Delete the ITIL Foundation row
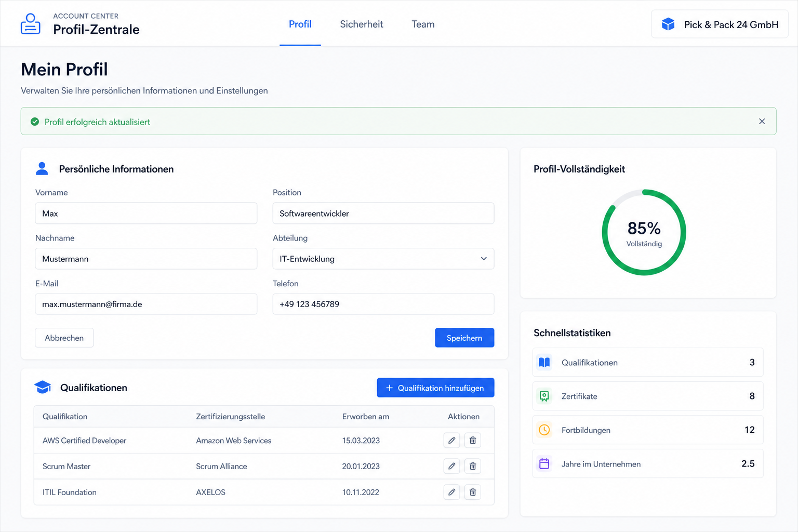Viewport: 798px width, 532px height. point(473,492)
